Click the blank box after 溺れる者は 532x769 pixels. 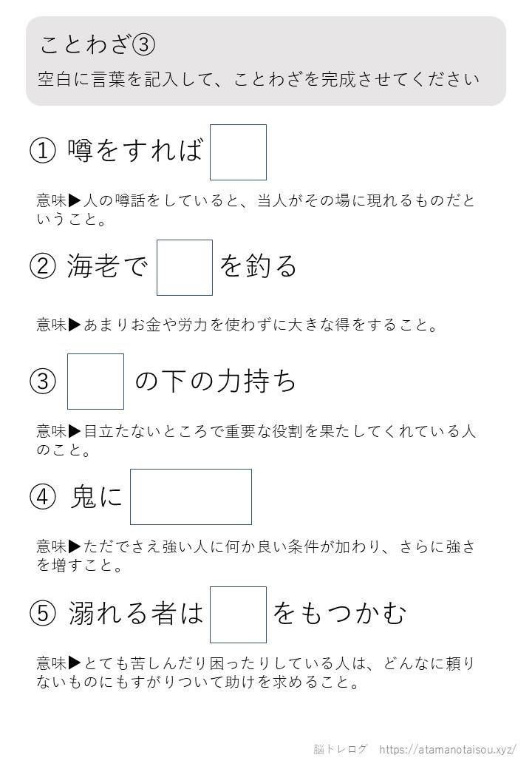(238, 614)
